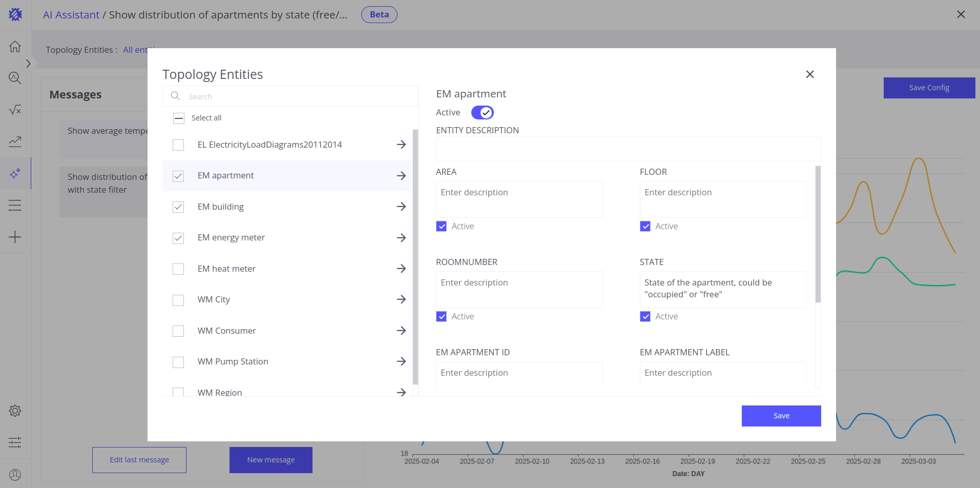Uncheck the EM building checkbox
Viewport: 980px width, 488px height.
[x=178, y=207]
